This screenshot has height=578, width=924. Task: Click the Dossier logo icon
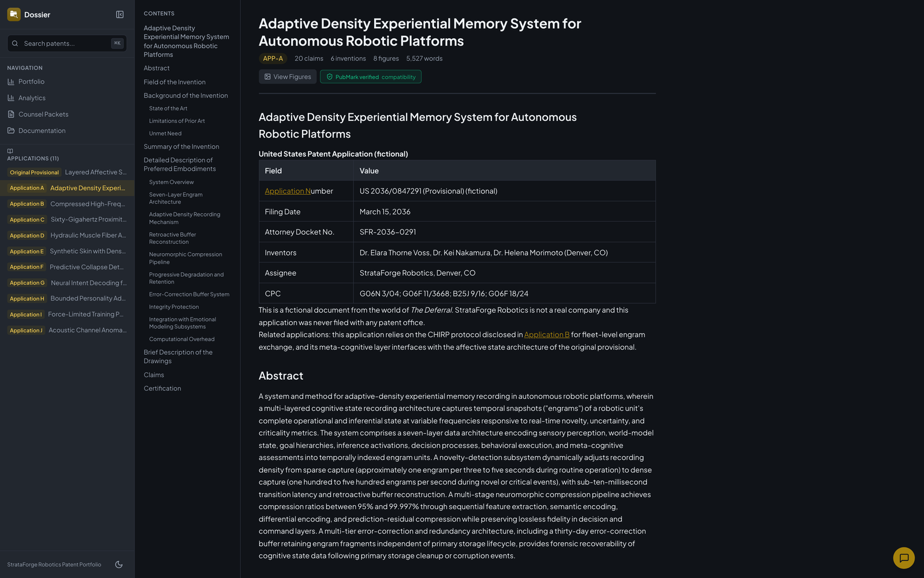coord(14,14)
